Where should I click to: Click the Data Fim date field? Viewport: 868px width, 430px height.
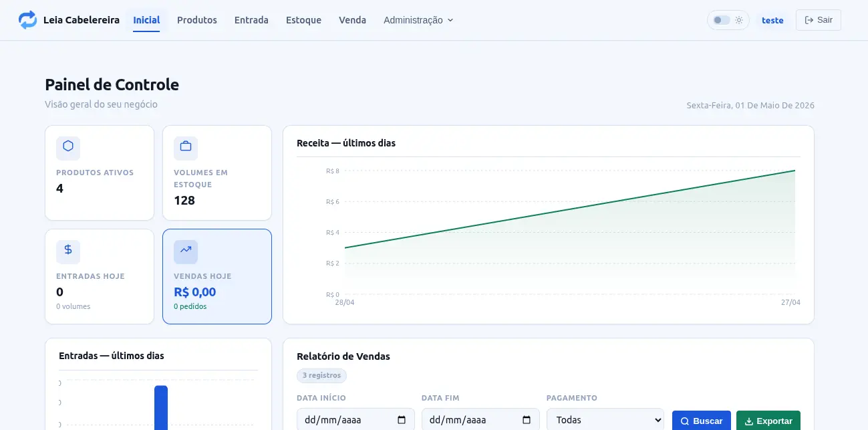pos(480,420)
